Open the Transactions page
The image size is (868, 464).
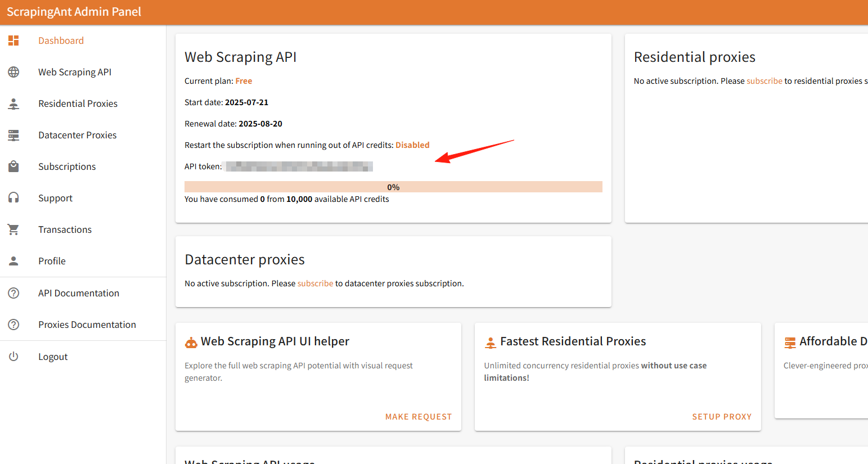pos(83,229)
